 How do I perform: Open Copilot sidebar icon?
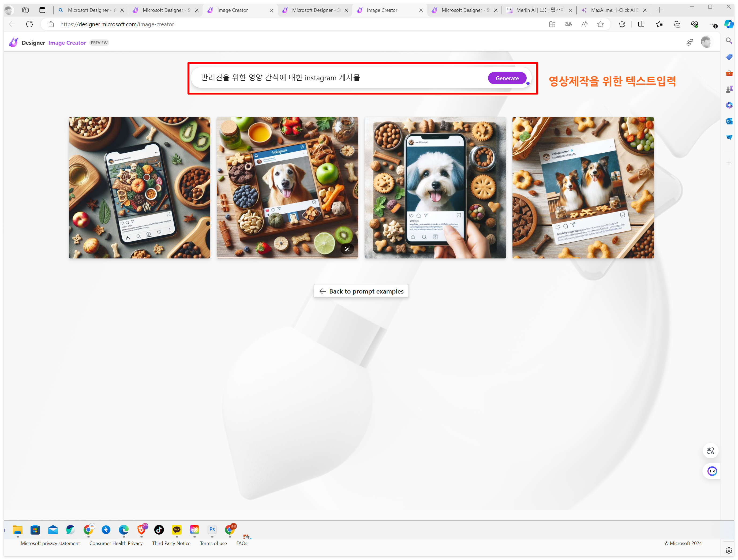(728, 24)
